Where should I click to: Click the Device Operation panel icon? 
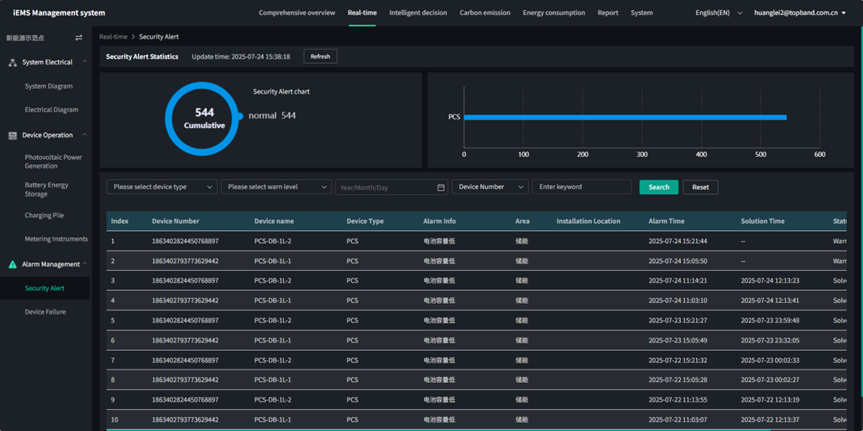pos(12,135)
